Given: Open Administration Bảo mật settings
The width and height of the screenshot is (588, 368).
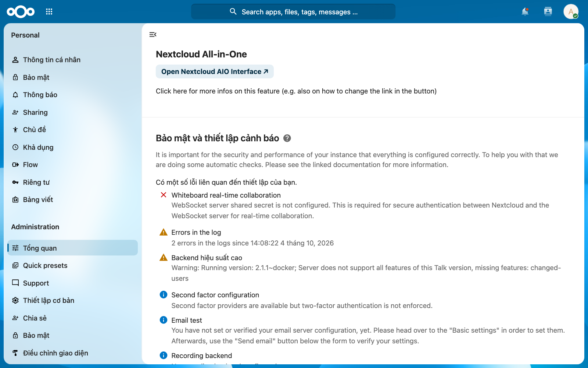Looking at the screenshot, I should click(x=72, y=335).
